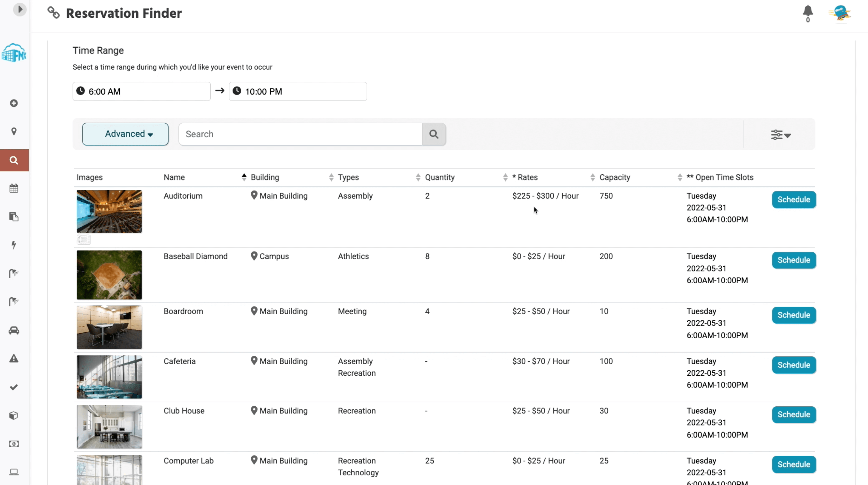The image size is (868, 485).
Task: Sort table by Capacity column
Action: click(x=614, y=177)
